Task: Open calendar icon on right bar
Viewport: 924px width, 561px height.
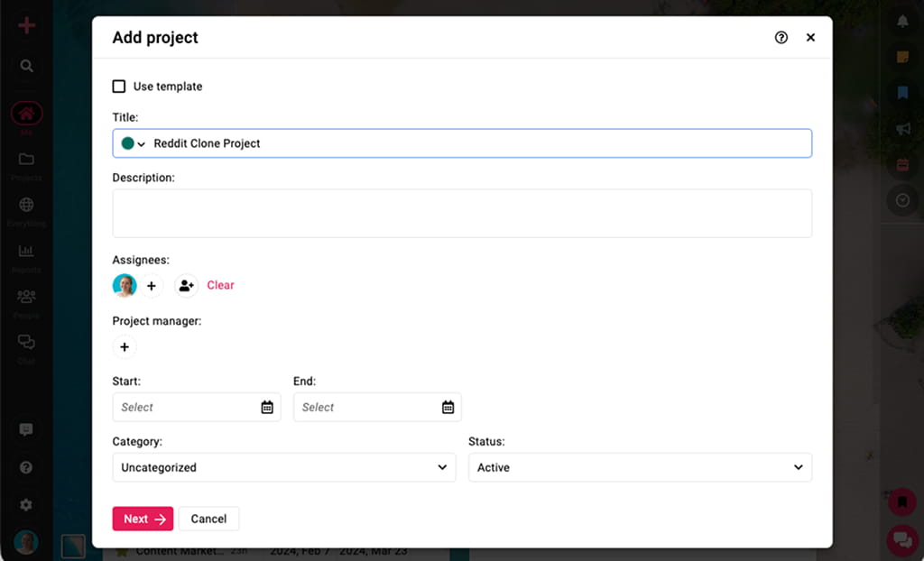Action: point(902,165)
